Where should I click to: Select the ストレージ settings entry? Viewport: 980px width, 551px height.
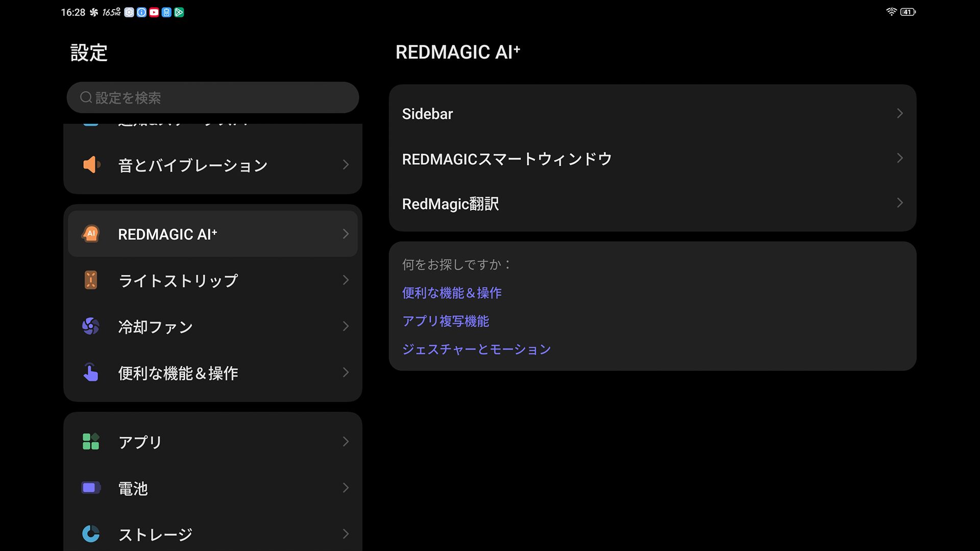click(x=156, y=534)
